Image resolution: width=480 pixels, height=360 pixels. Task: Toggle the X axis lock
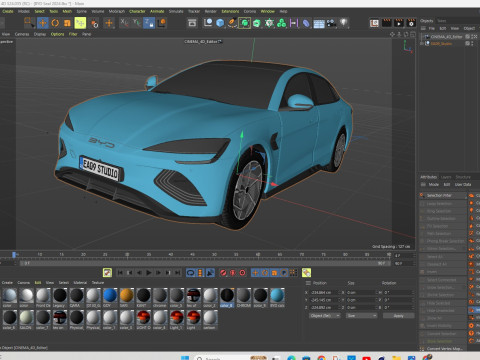point(124,23)
